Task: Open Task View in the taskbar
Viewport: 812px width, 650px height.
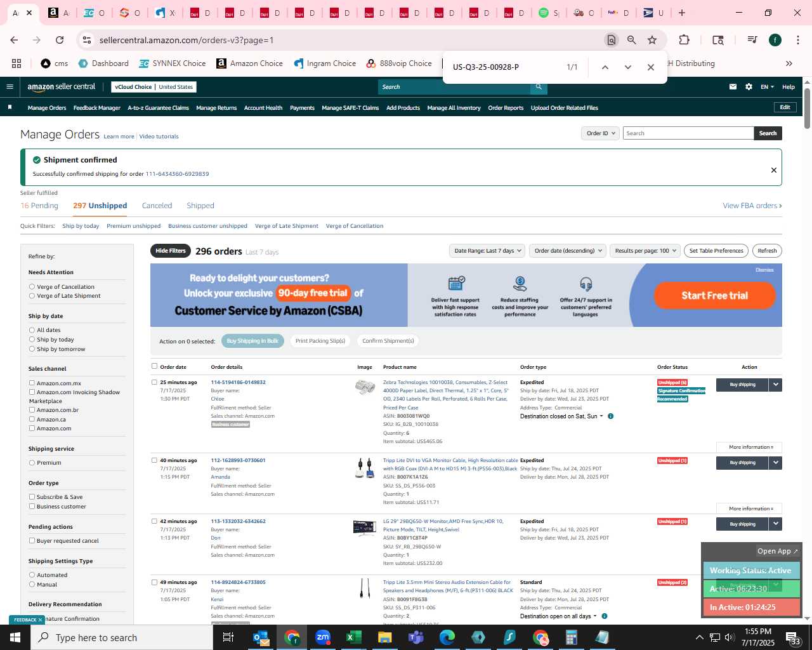Action: 228,637
